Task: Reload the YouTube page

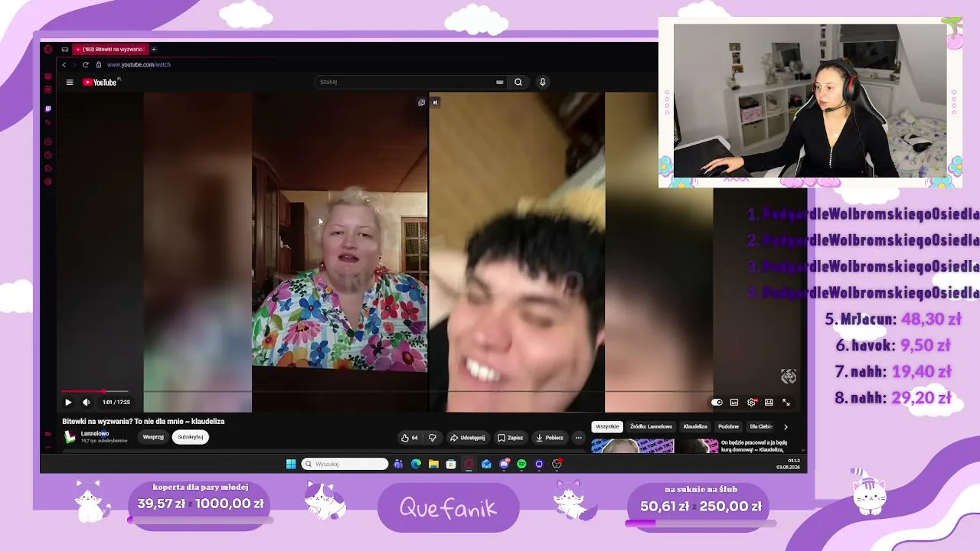Action: click(85, 65)
